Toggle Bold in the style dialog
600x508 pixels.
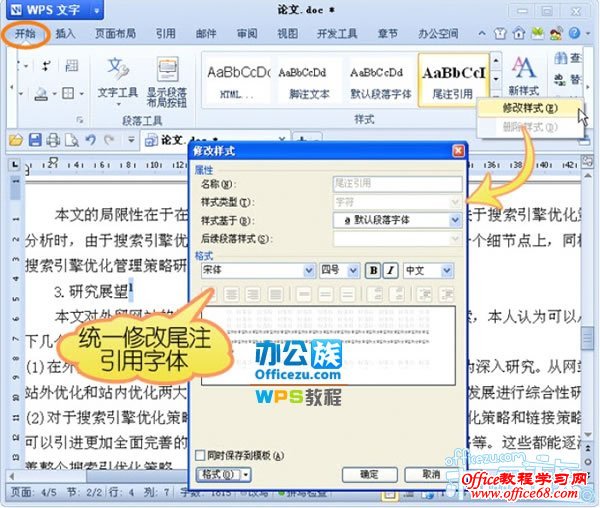click(x=373, y=271)
